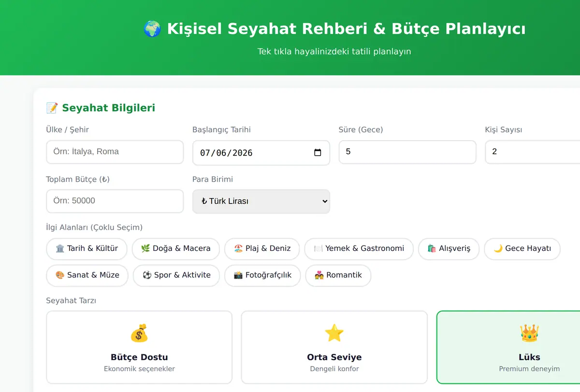Click the 'Premium deneyim' text

[x=529, y=369]
